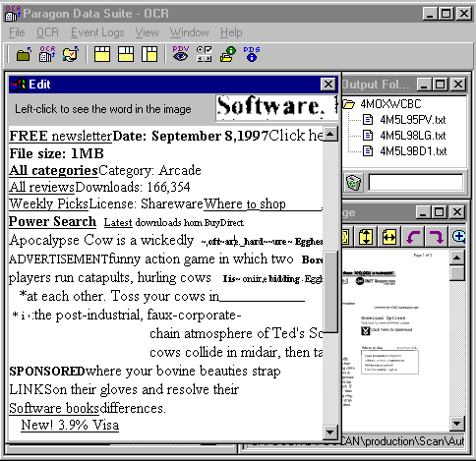Image resolution: width=476 pixels, height=461 pixels.
Task: Click the image window scrollbar up arrow
Action: (x=457, y=259)
